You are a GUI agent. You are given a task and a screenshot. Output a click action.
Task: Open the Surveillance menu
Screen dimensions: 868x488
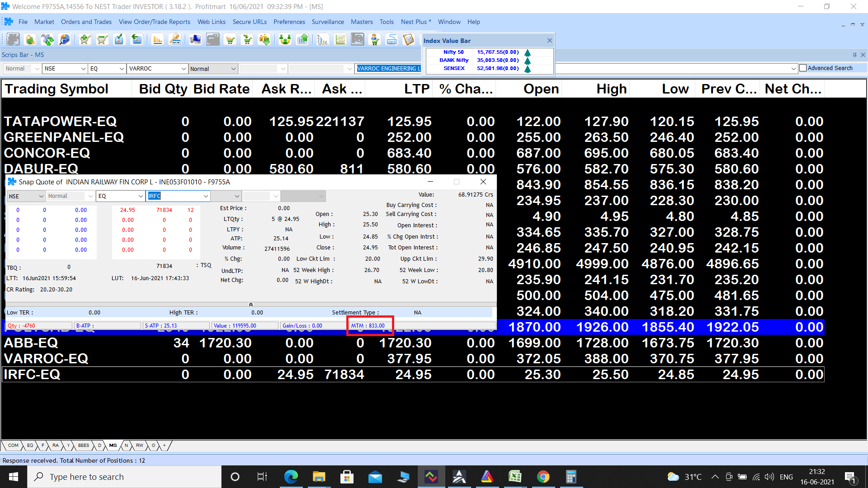(328, 22)
